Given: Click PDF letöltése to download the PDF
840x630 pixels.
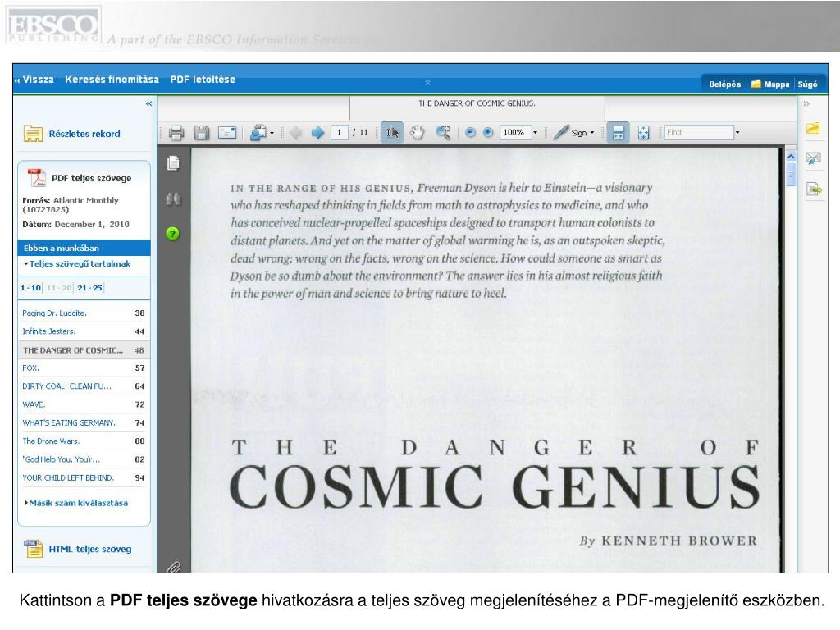Looking at the screenshot, I should [203, 80].
